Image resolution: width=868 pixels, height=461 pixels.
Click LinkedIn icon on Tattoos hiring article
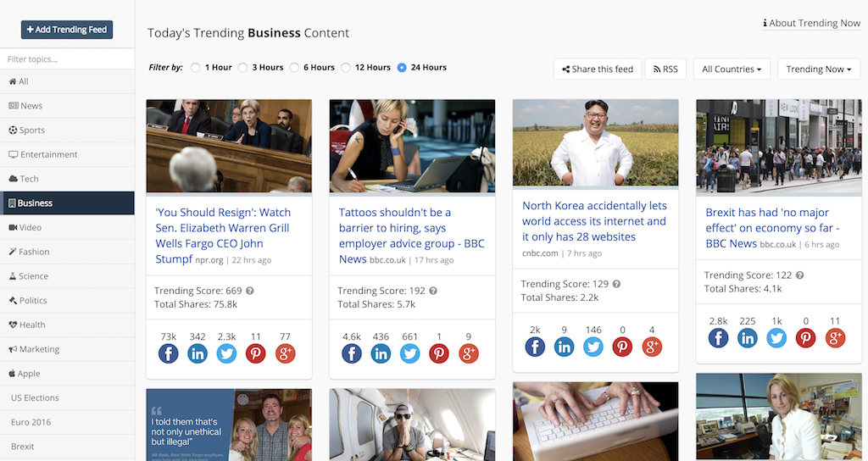(x=381, y=353)
